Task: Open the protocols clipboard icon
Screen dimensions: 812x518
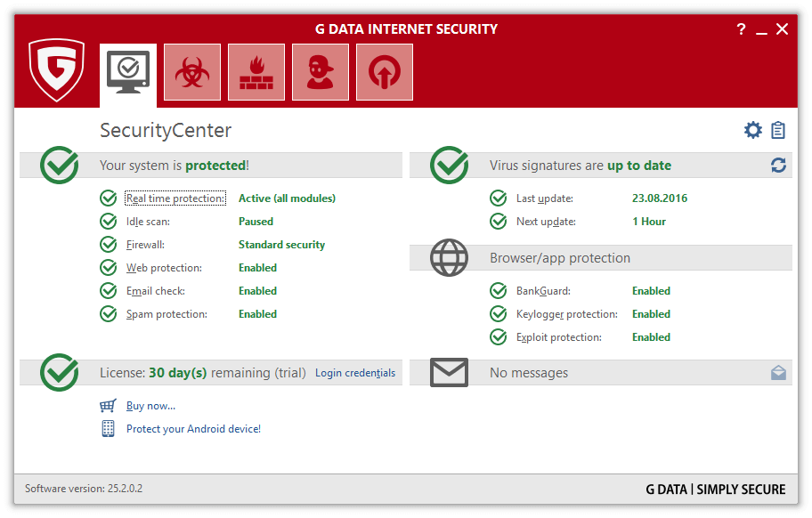Action: coord(778,131)
